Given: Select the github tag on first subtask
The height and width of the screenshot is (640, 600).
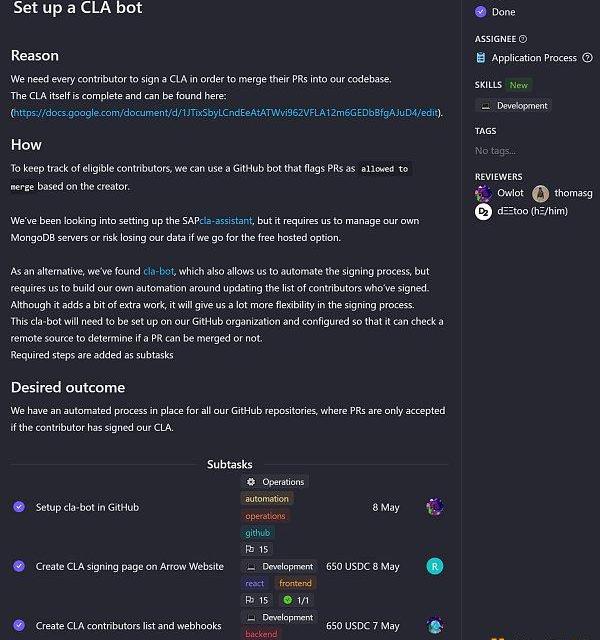Looking at the screenshot, I should [257, 533].
